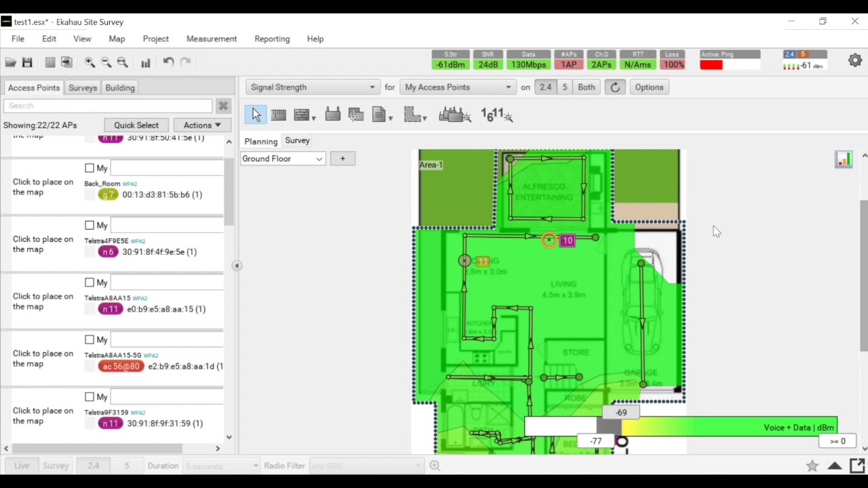Redo the last action
Image resolution: width=868 pixels, height=488 pixels.
tap(186, 62)
